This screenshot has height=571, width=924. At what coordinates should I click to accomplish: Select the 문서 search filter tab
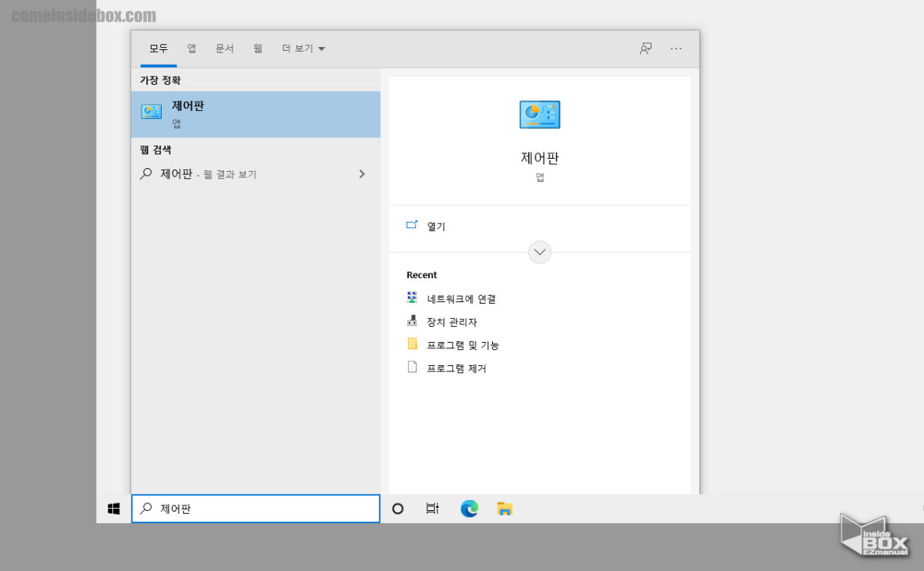(225, 48)
